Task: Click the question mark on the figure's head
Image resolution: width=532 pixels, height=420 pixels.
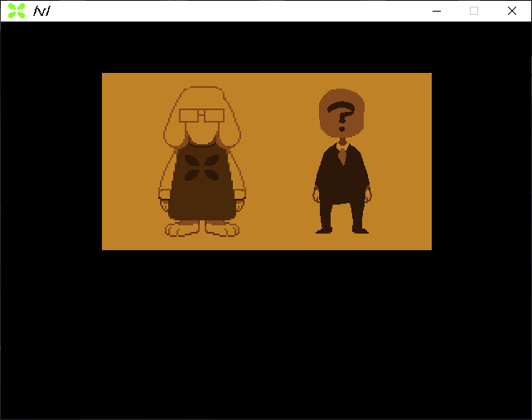Action: click(341, 116)
